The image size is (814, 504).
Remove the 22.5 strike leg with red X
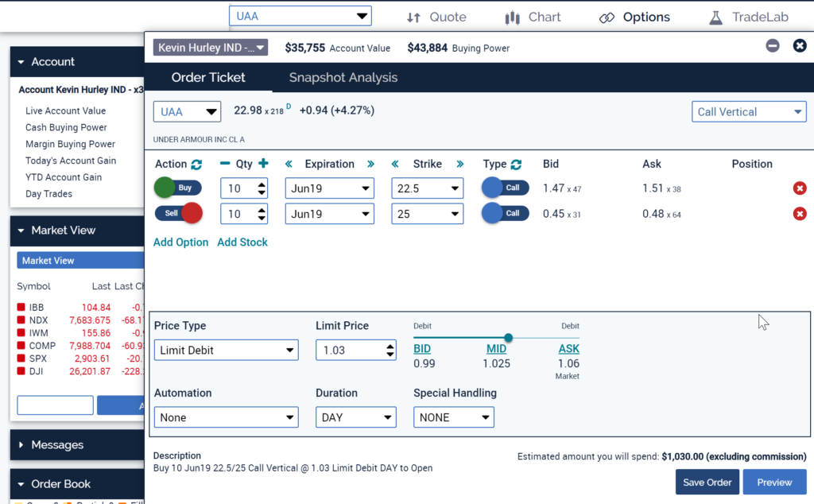[x=800, y=188]
